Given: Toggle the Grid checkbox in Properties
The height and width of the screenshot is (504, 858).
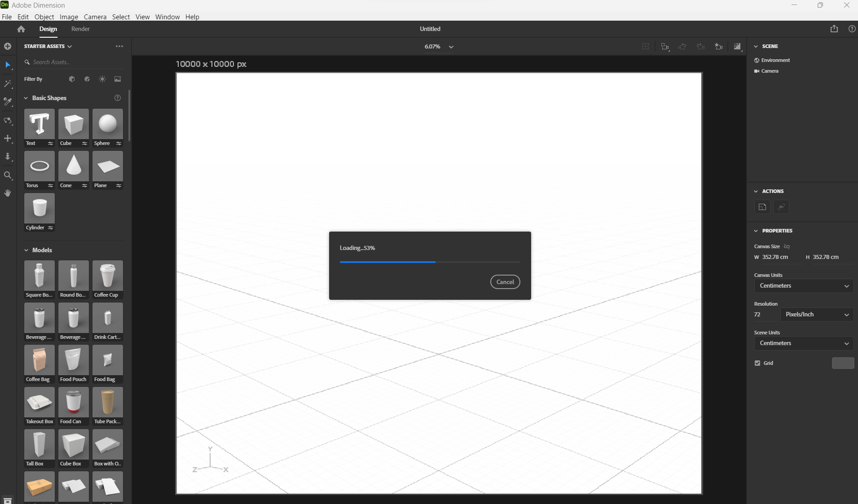Looking at the screenshot, I should tap(758, 363).
